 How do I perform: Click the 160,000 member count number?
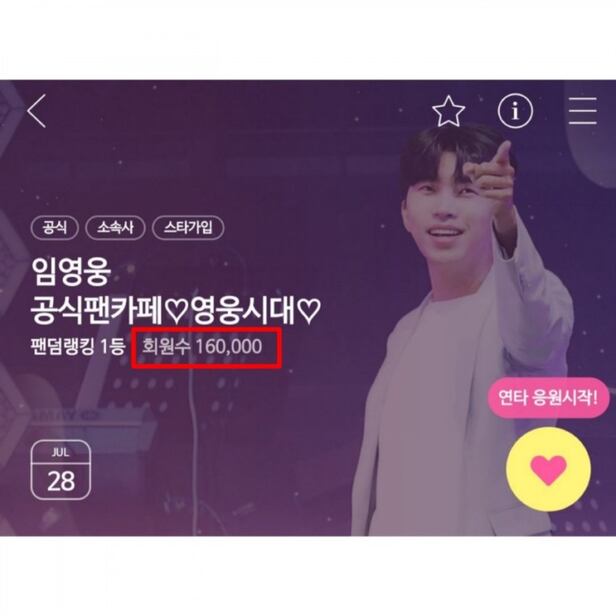pos(229,347)
